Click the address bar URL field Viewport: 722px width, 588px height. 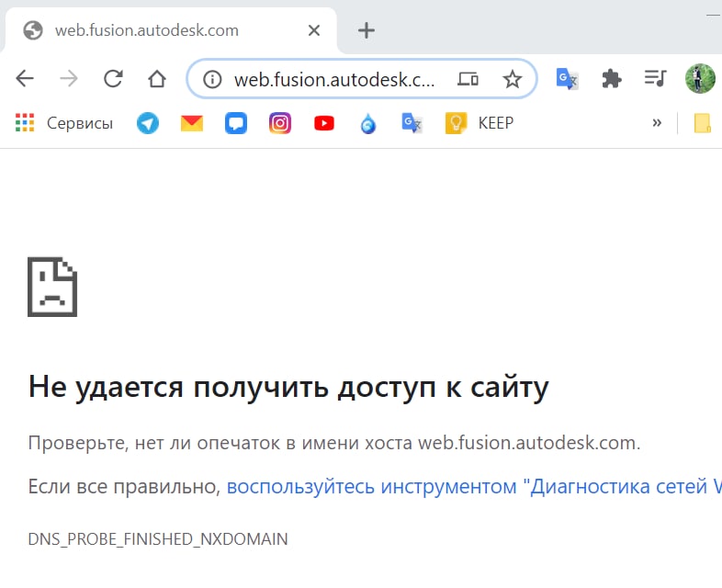click(334, 79)
